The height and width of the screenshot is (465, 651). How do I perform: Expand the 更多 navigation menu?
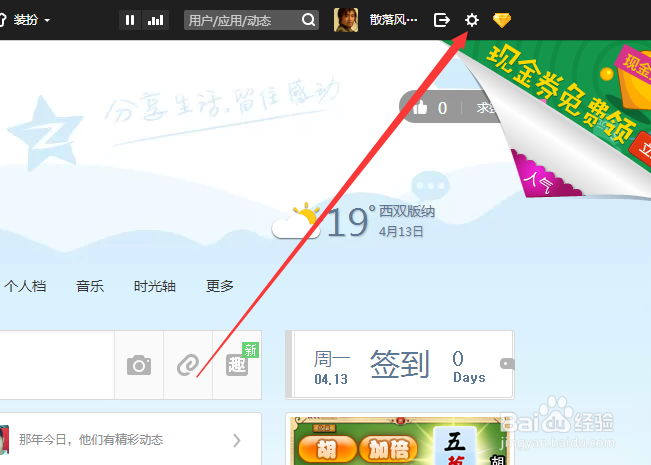(x=220, y=286)
